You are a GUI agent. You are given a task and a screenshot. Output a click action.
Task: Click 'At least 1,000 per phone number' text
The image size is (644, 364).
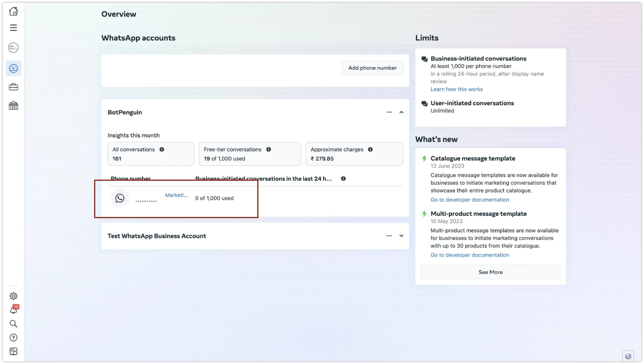471,66
